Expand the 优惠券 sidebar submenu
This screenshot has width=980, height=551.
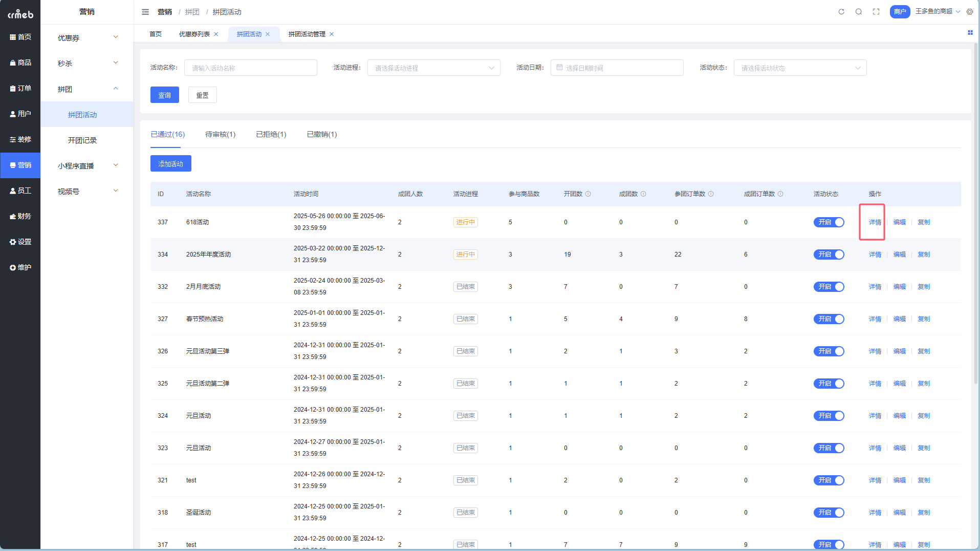[87, 38]
